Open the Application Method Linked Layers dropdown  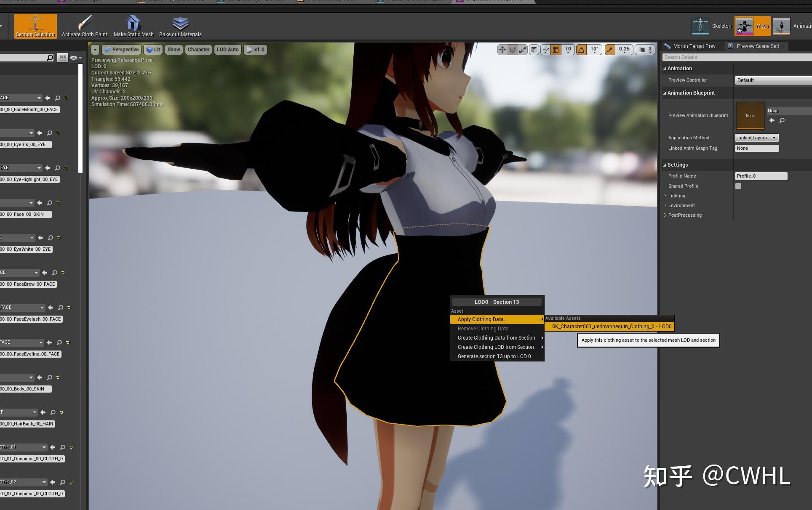[x=756, y=138]
